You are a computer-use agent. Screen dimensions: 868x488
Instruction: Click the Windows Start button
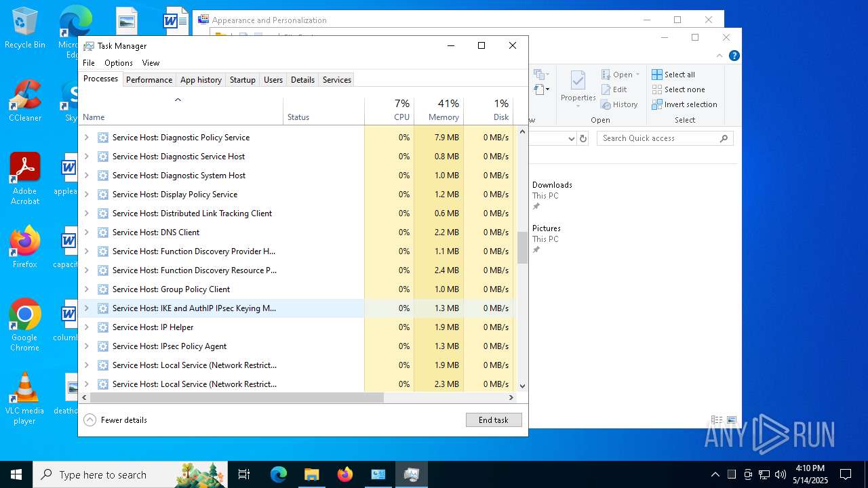tap(16, 474)
